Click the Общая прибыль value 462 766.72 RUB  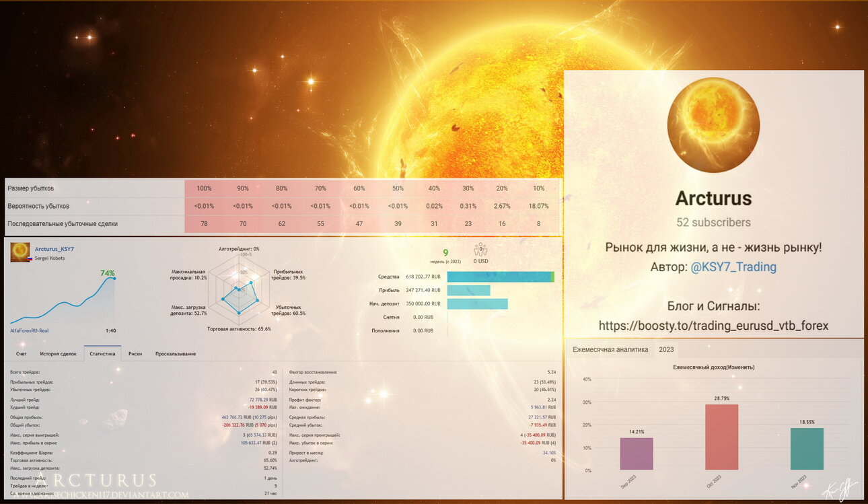pos(250,417)
